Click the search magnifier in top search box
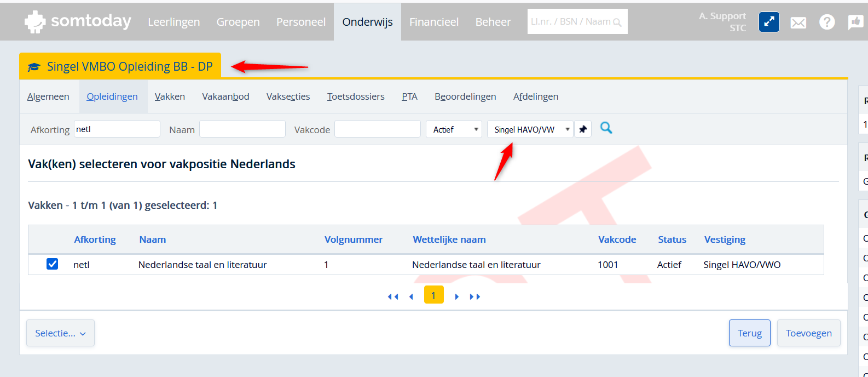 pyautogui.click(x=617, y=22)
